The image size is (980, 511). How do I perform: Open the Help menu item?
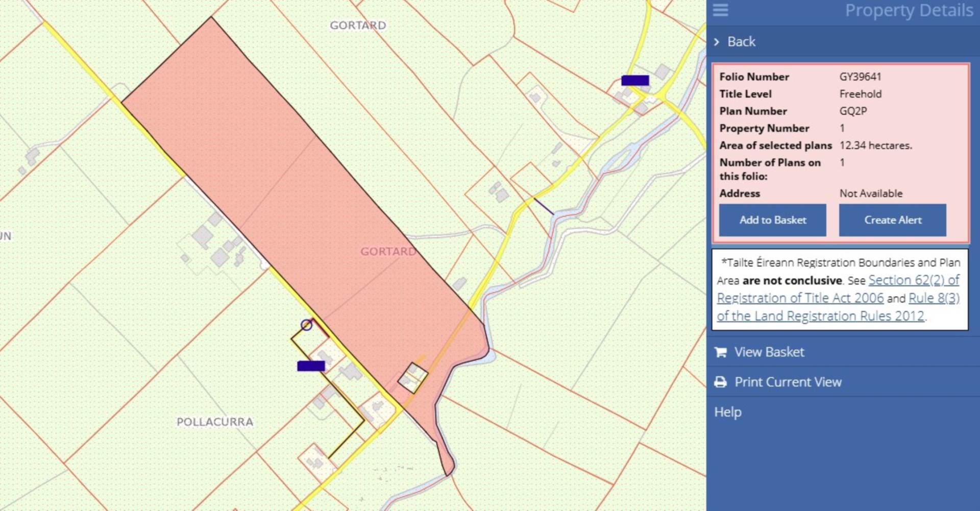[727, 412]
